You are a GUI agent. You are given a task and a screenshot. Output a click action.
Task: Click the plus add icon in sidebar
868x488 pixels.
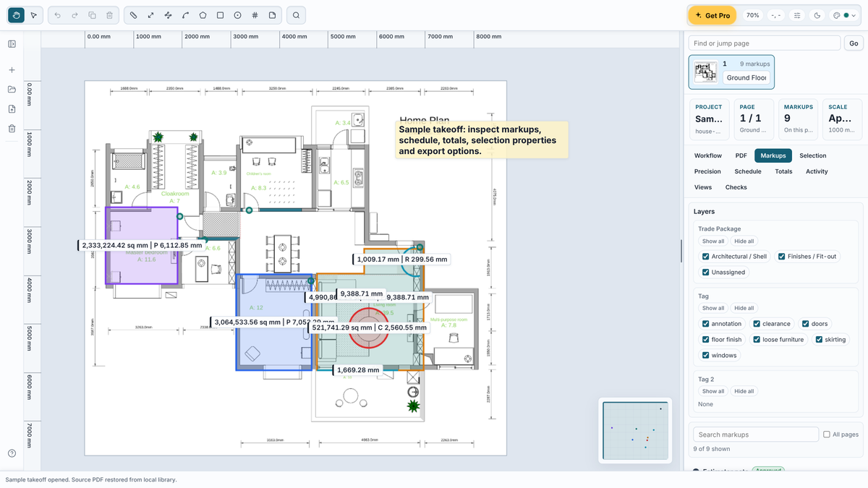(12, 70)
